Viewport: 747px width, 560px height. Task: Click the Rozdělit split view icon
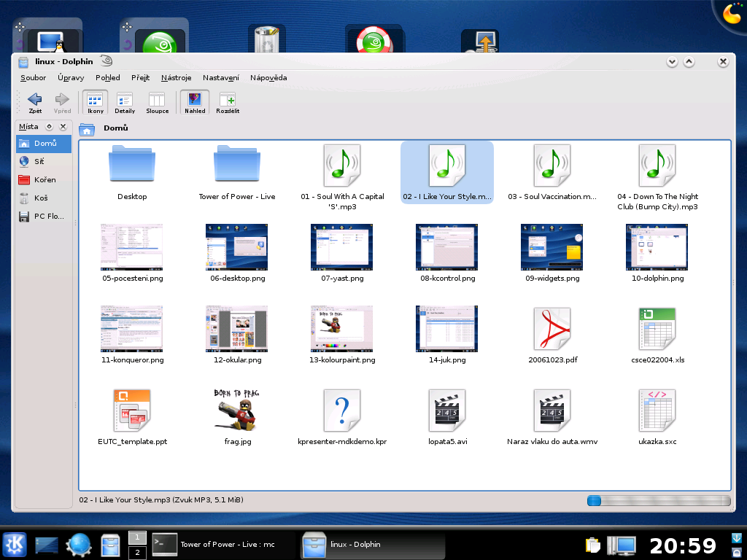(228, 102)
